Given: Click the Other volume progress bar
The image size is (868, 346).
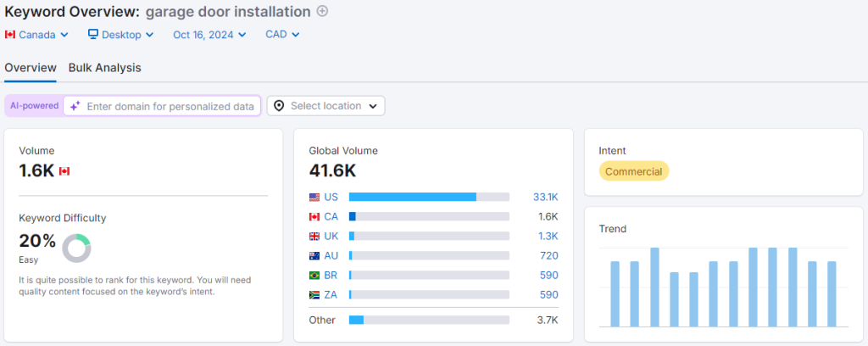Looking at the screenshot, I should click(429, 320).
